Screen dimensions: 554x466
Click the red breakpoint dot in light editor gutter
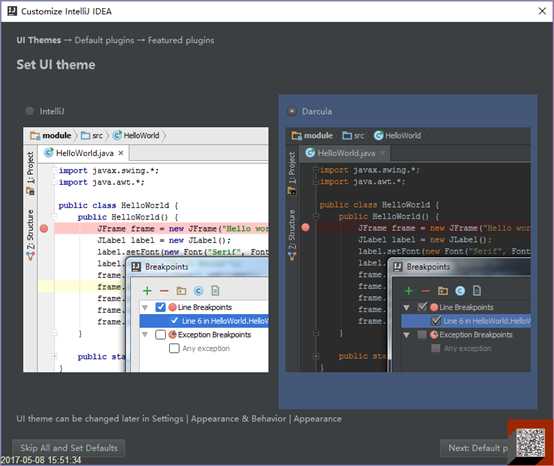tap(44, 229)
